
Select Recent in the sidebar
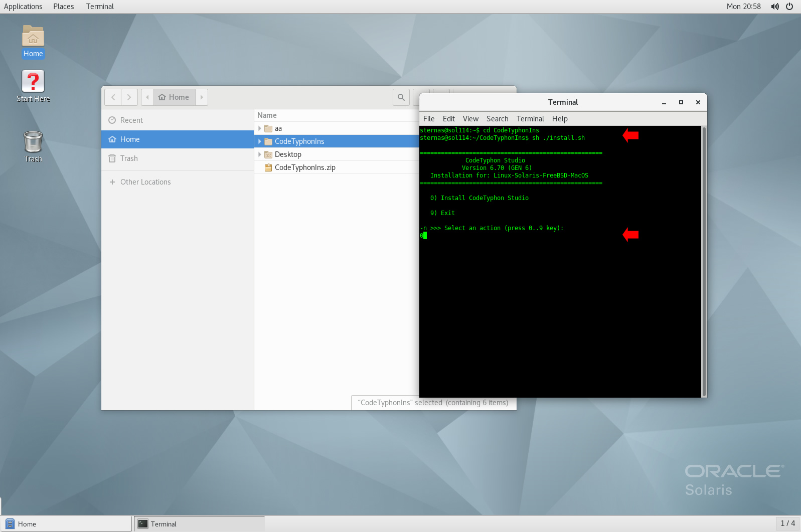pos(178,120)
